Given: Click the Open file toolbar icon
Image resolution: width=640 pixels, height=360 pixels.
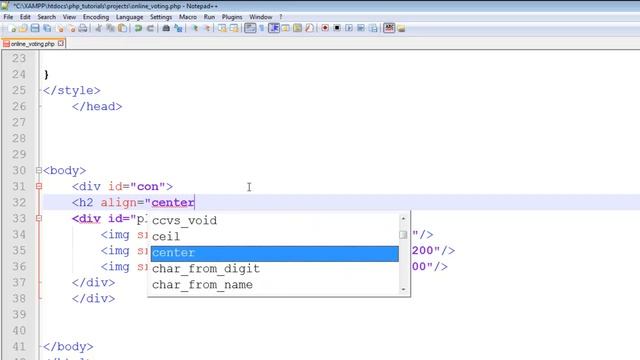Looking at the screenshot, I should coord(23,28).
